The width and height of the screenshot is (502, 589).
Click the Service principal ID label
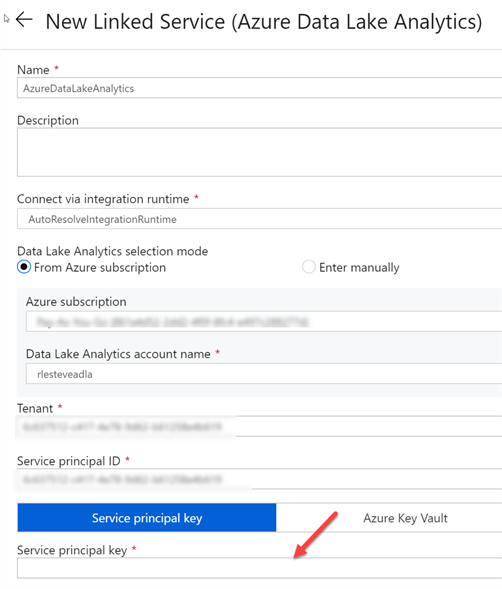69,461
